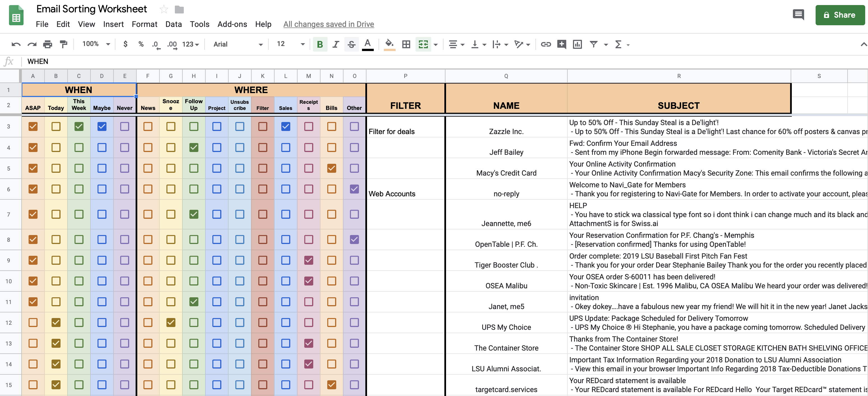Increase decimal places icon
Image resolution: width=868 pixels, height=396 pixels.
(x=172, y=45)
